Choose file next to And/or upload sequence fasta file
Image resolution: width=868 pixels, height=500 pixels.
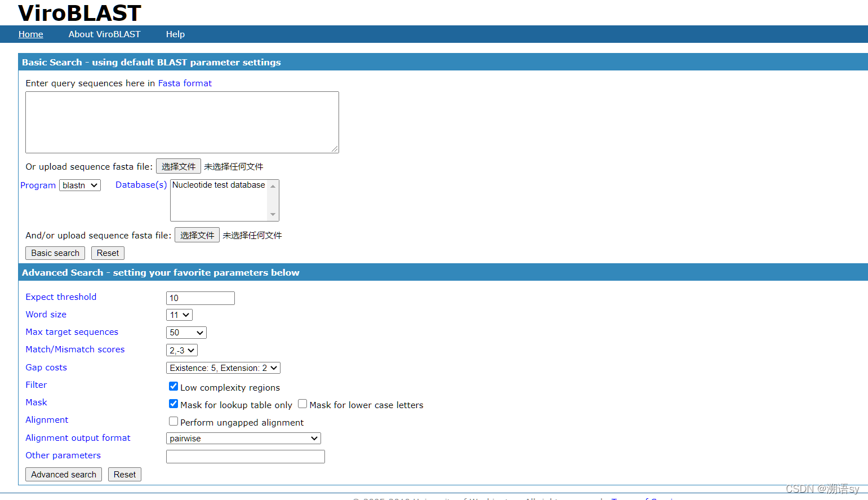(x=197, y=235)
